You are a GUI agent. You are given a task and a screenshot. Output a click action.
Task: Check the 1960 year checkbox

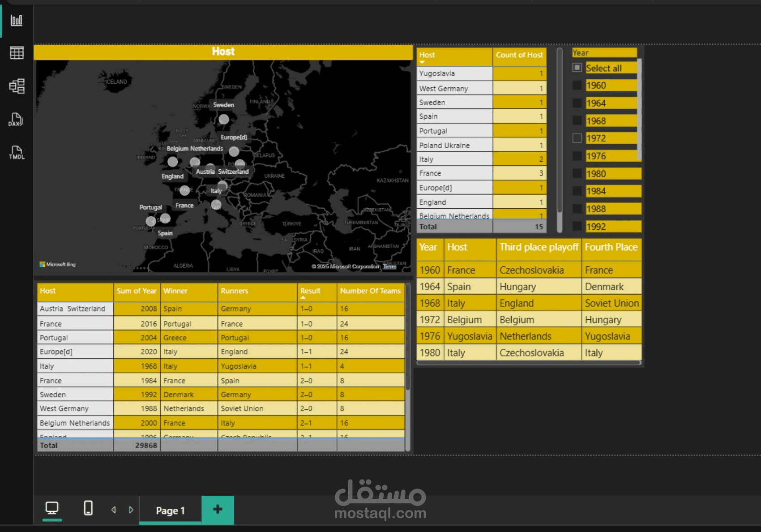(x=577, y=85)
